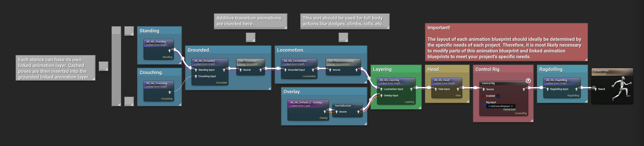Select the 'Layering.' comment box header
The image size is (644, 146).
click(x=396, y=69)
